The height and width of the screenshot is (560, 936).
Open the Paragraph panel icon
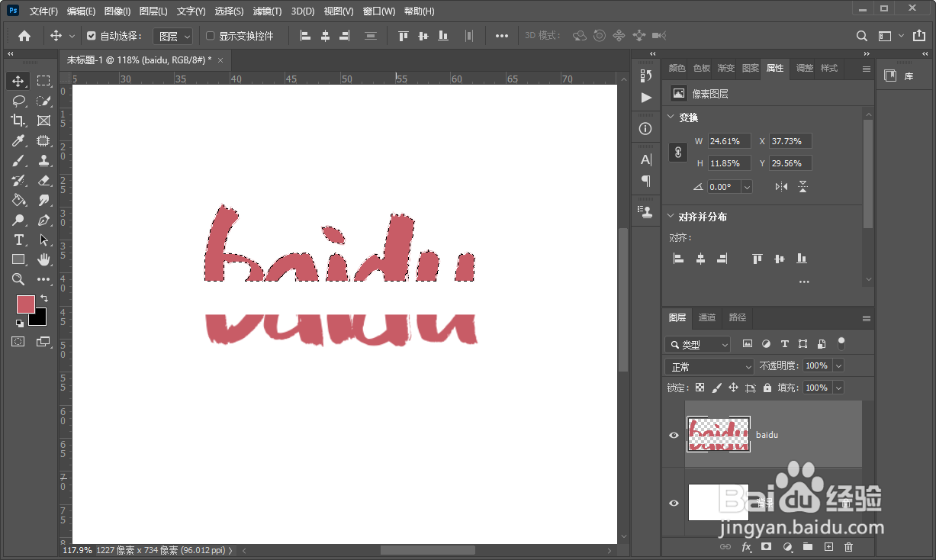[x=646, y=181]
